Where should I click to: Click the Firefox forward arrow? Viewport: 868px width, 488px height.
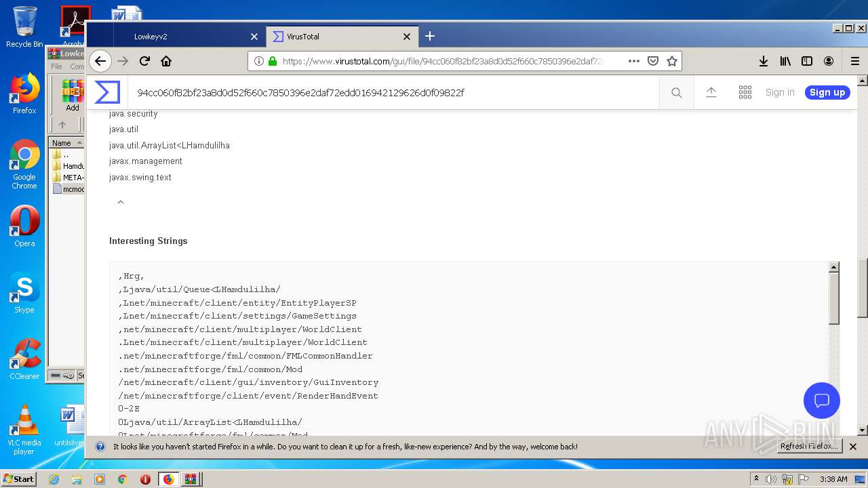[x=123, y=61]
